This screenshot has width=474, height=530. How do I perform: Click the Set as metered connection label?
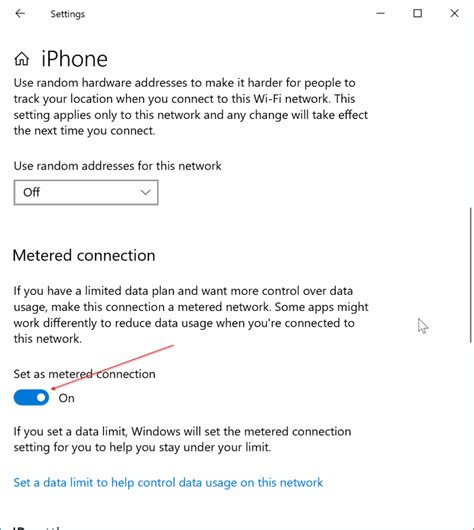[x=85, y=374]
